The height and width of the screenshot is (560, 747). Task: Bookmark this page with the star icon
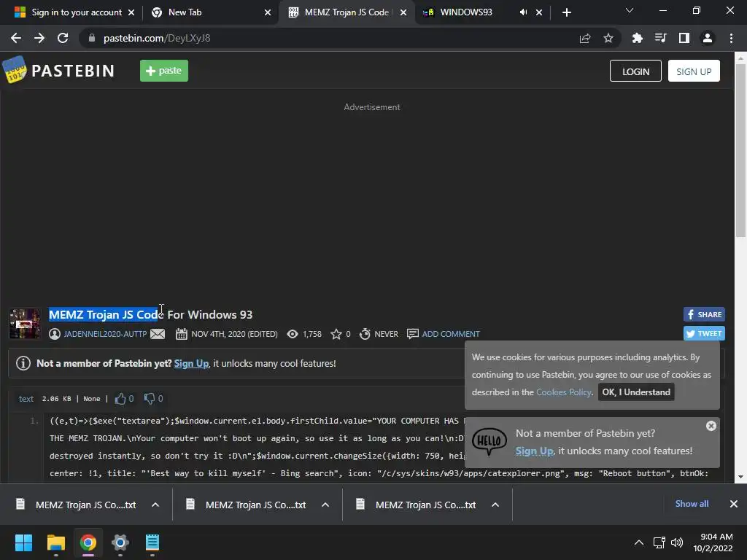coord(608,38)
